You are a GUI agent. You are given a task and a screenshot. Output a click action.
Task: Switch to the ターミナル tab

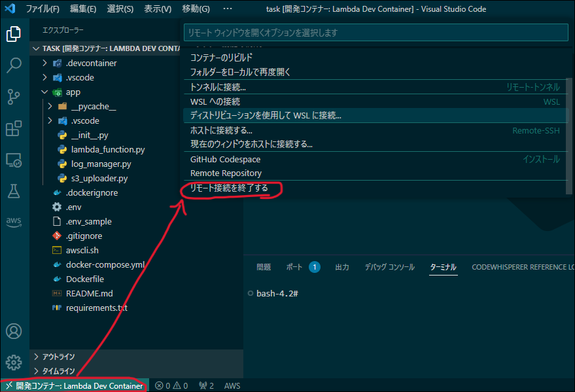coord(443,267)
